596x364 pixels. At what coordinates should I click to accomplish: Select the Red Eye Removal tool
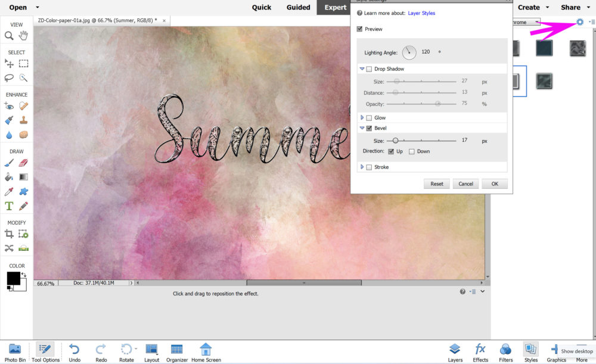[9, 106]
